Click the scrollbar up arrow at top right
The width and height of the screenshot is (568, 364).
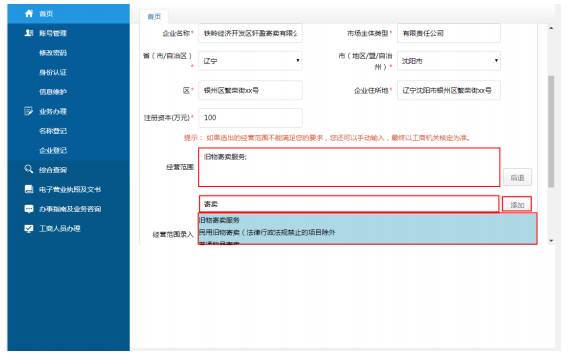pyautogui.click(x=551, y=28)
